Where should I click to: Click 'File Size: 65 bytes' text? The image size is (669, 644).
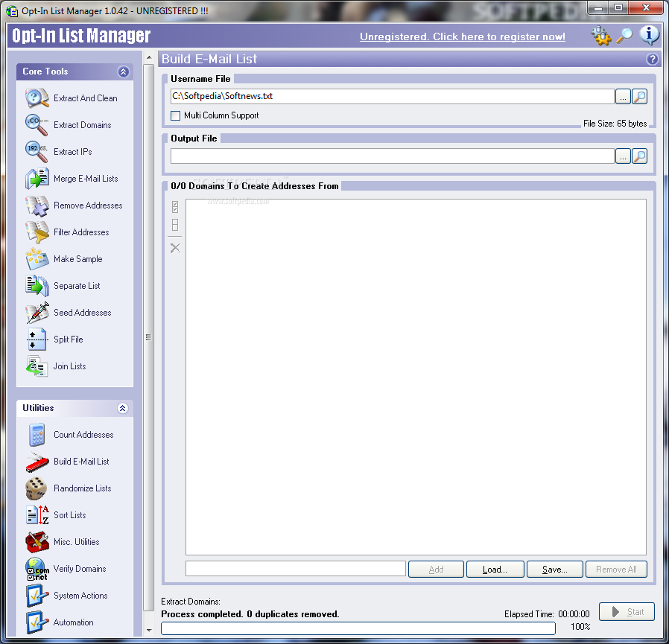615,124
